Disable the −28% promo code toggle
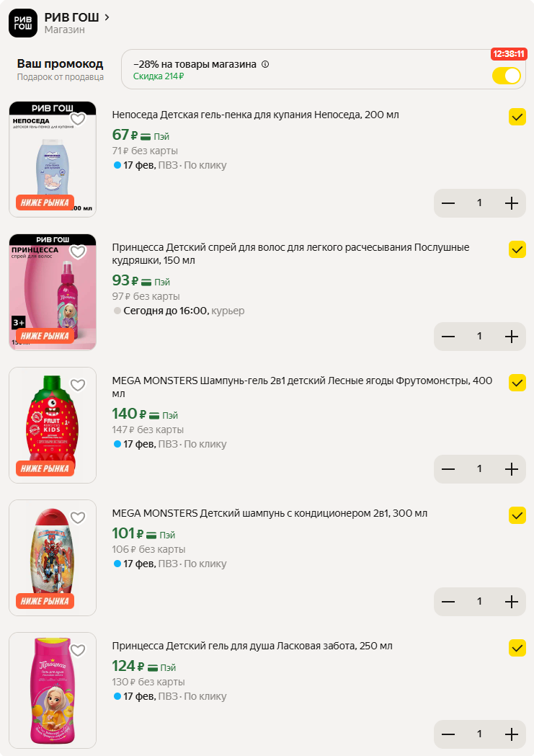The image size is (534, 756). [507, 76]
